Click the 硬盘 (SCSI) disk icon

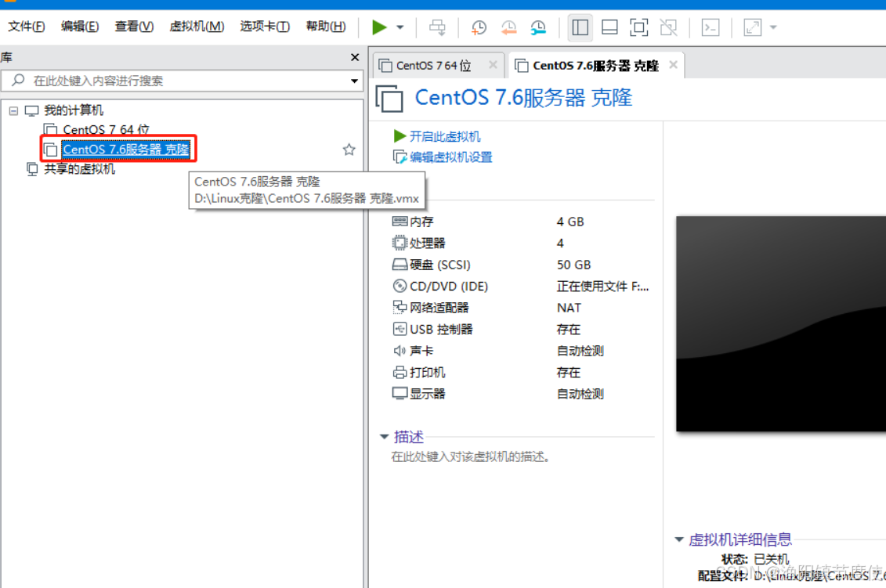pos(400,265)
